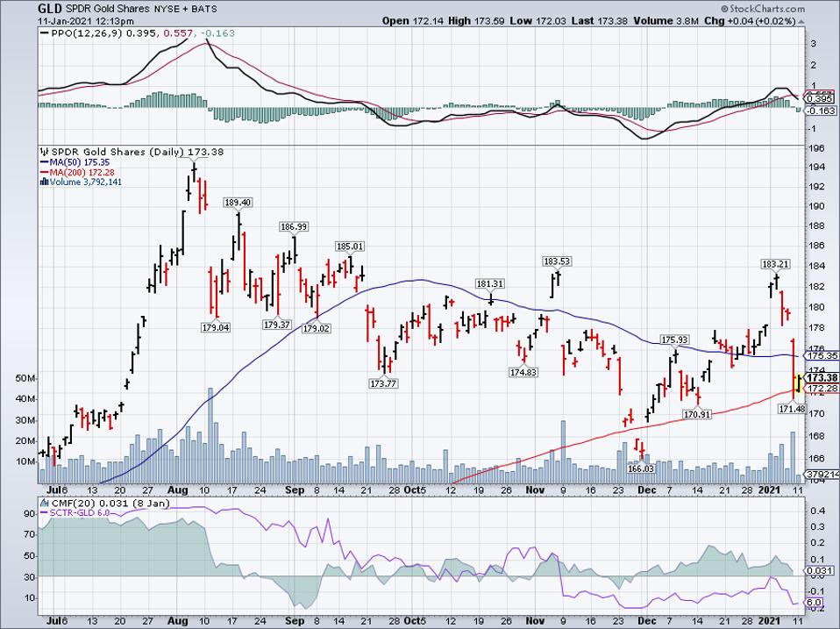Image resolution: width=840 pixels, height=629 pixels.
Task: Click the 185.01 price high label
Action: 350,247
